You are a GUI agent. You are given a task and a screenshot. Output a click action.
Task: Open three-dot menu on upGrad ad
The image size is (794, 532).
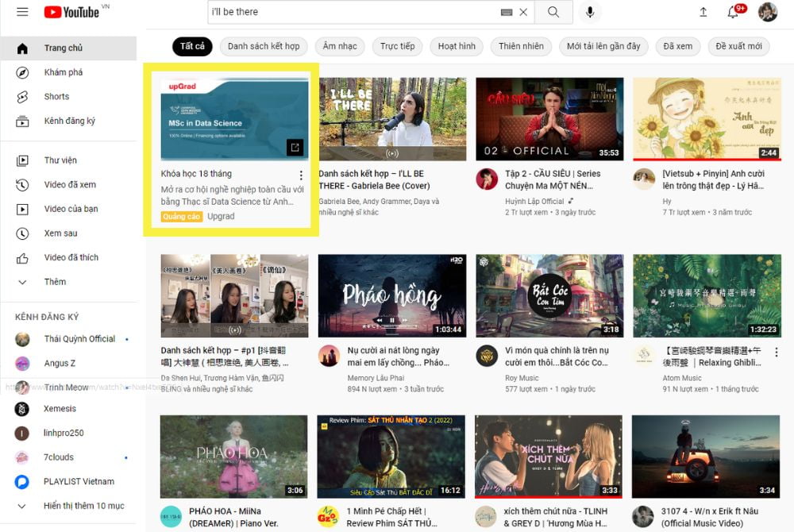click(300, 175)
